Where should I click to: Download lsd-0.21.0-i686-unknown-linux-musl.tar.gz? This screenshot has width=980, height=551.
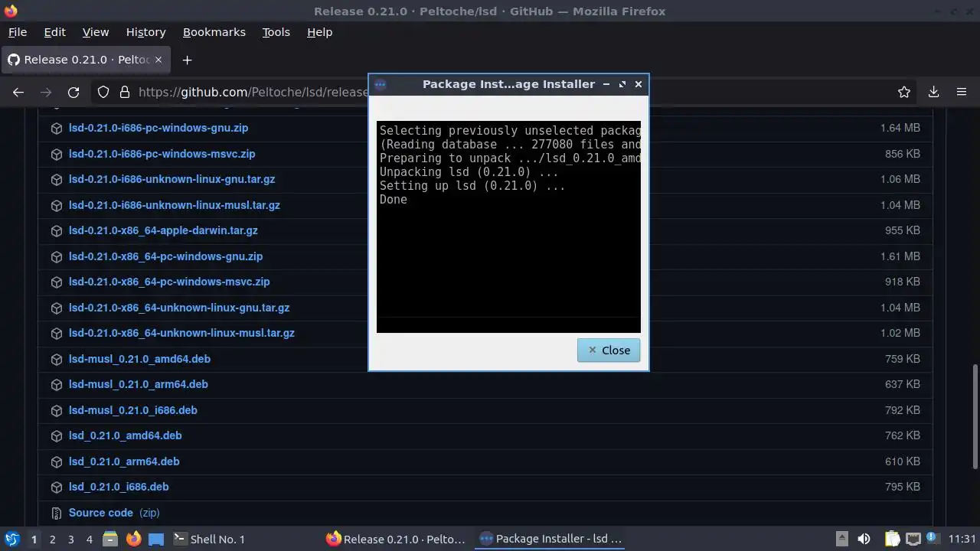click(x=175, y=205)
